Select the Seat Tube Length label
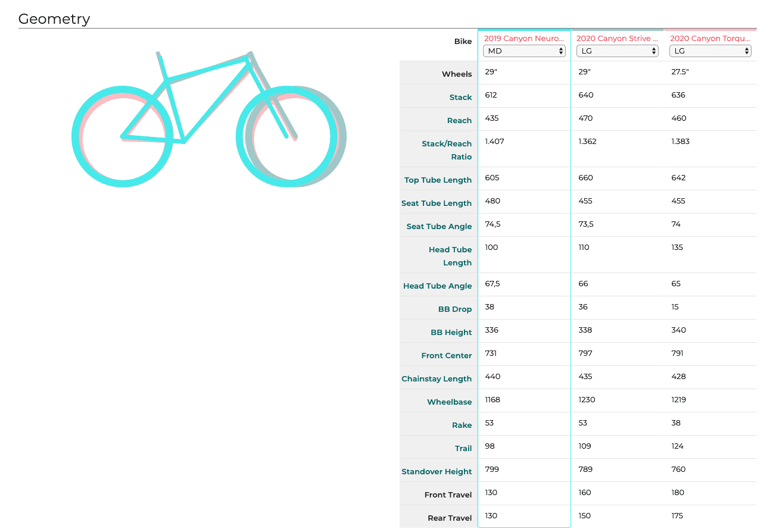 [437, 204]
